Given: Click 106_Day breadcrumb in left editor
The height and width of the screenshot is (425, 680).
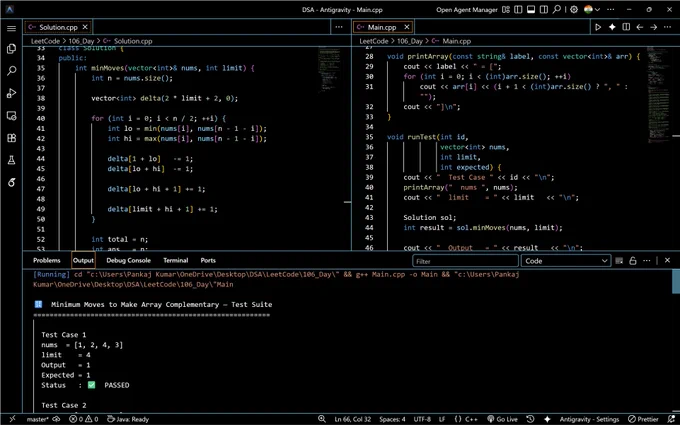Looking at the screenshot, I should (x=81, y=41).
